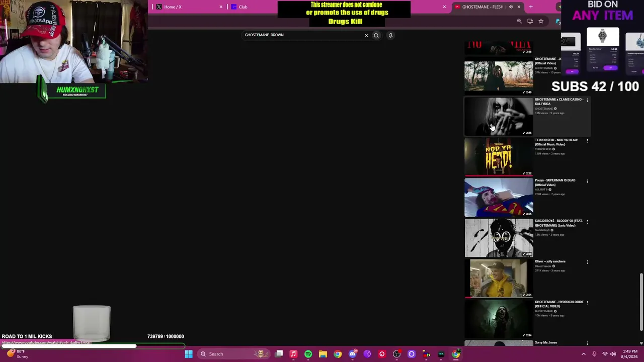Screen dimensions: 644x362
Task: Open the weather widget showing 88°F Sunny
Action: coord(17,354)
